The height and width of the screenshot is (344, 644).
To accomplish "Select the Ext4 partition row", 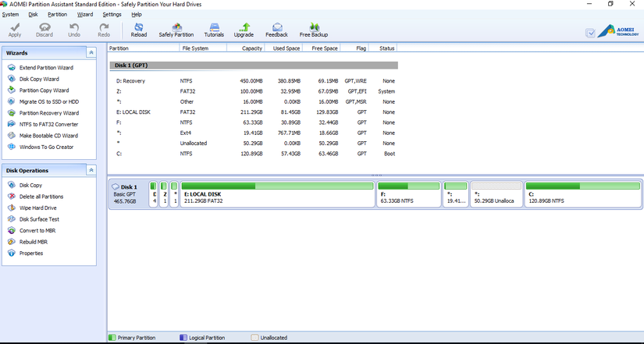I will [254, 133].
